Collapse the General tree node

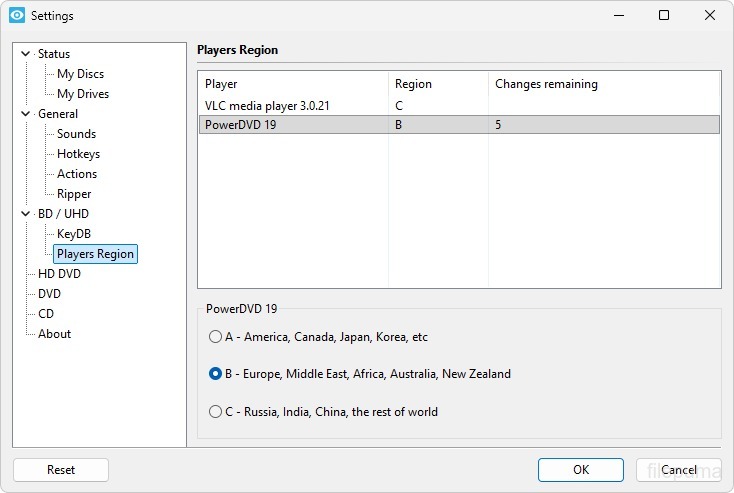point(25,114)
